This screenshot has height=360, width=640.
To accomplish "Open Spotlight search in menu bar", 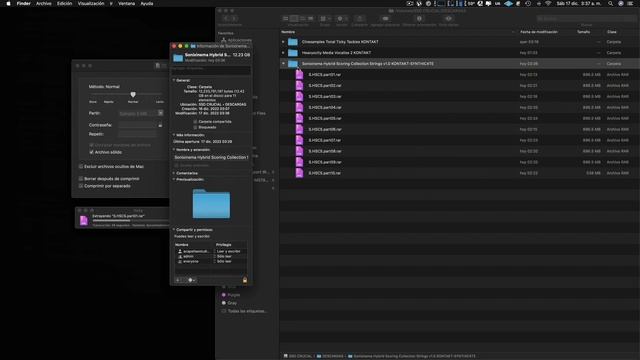I will 611,4.
